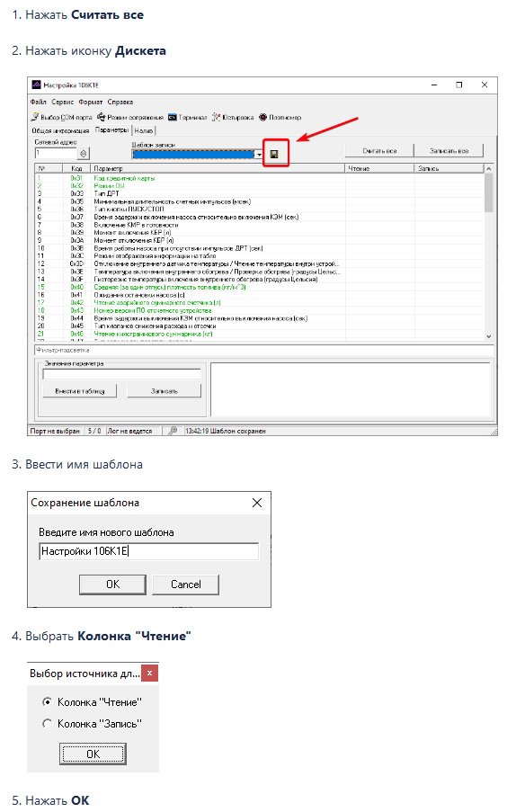This screenshot has height=812, width=507.
Task: Open the Файл menu
Action: (x=39, y=102)
